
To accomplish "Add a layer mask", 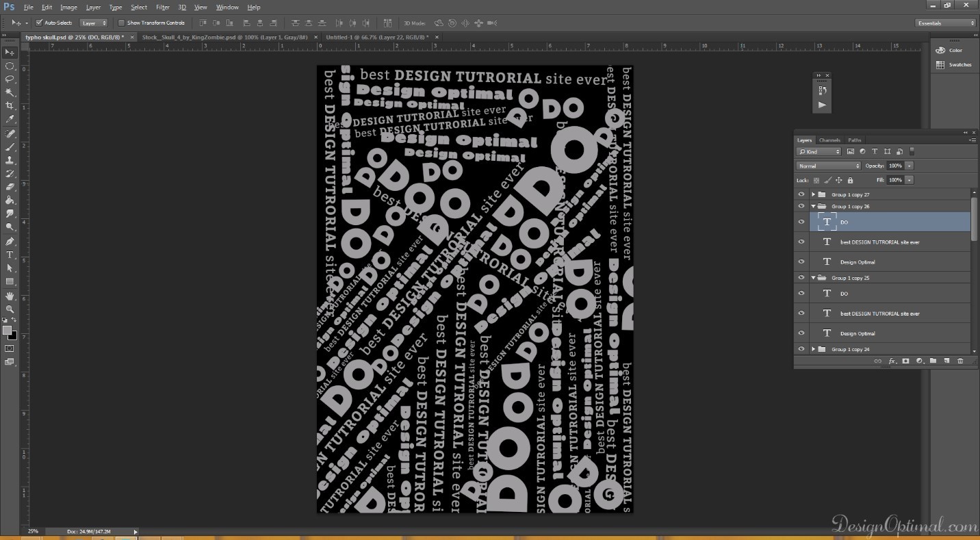I will pos(905,361).
